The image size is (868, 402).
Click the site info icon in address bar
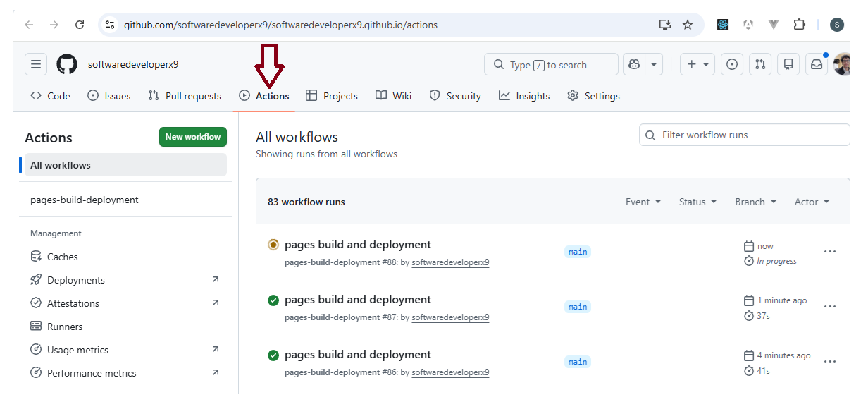point(109,25)
